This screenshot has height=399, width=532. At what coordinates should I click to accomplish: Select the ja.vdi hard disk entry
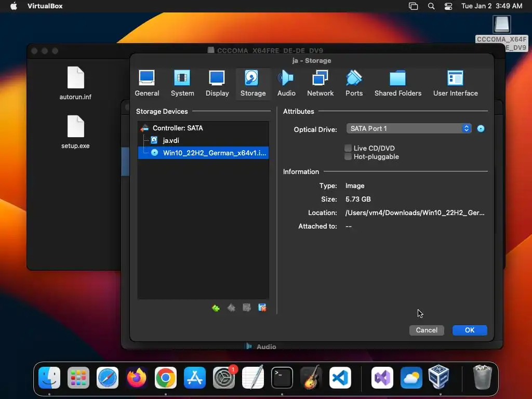click(203, 140)
